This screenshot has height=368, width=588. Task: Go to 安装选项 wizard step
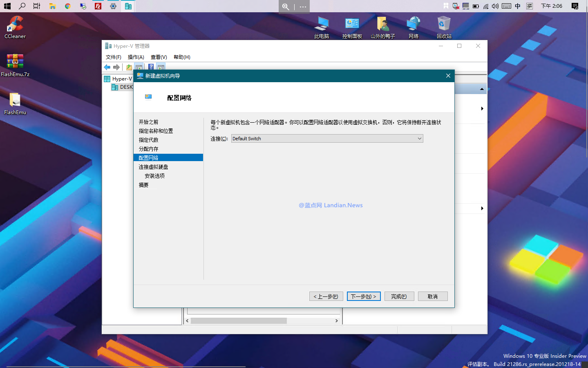(x=154, y=176)
